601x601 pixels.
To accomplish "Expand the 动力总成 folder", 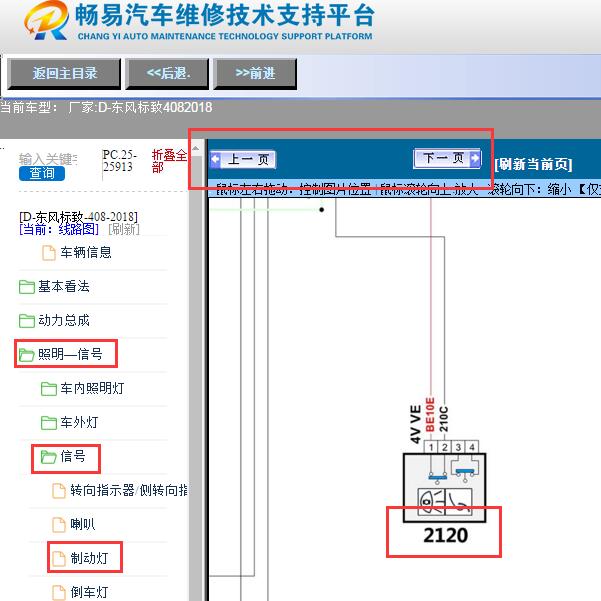I will (x=64, y=320).
